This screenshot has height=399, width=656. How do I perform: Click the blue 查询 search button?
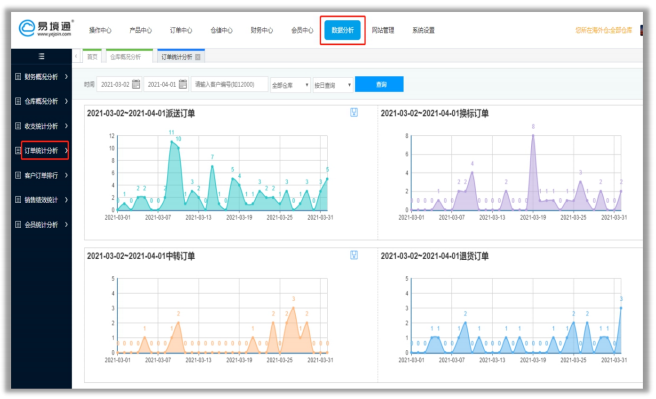click(x=379, y=84)
